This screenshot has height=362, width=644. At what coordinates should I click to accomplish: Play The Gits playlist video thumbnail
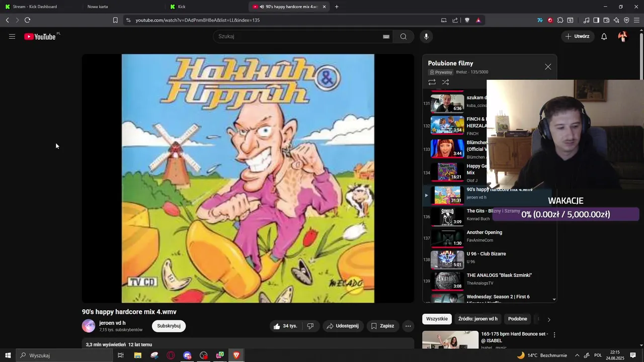click(x=447, y=217)
